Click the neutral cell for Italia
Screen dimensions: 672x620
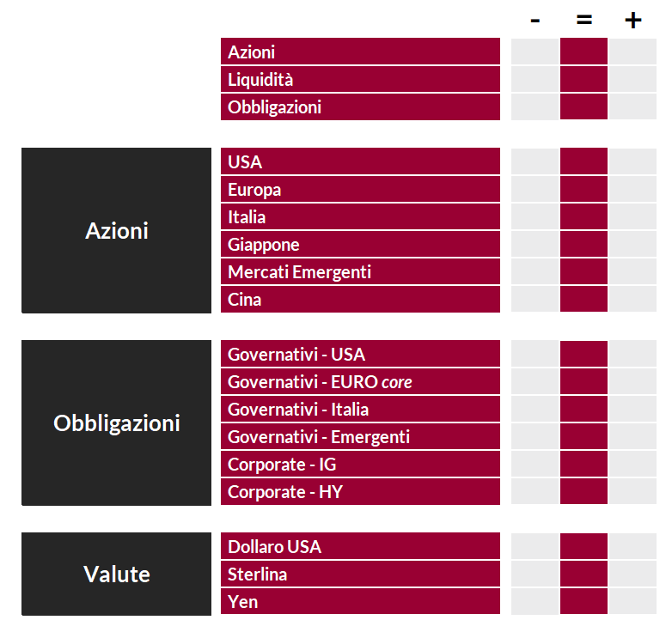point(583,216)
